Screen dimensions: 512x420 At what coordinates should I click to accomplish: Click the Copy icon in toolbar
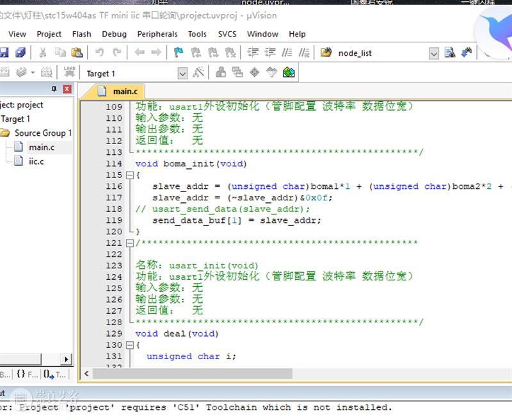60,52
